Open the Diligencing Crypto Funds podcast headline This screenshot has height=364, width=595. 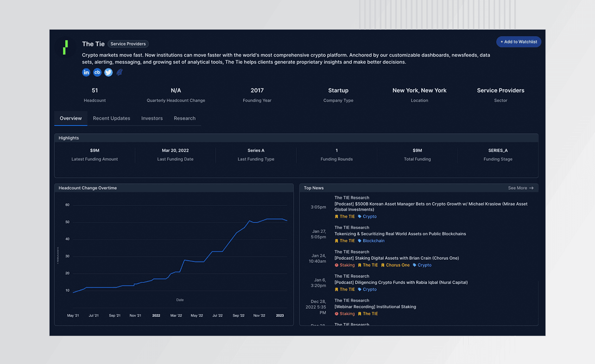401,282
